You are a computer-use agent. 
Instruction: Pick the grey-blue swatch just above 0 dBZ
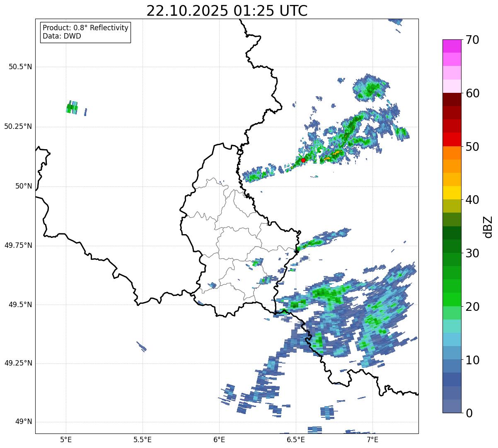(452, 406)
